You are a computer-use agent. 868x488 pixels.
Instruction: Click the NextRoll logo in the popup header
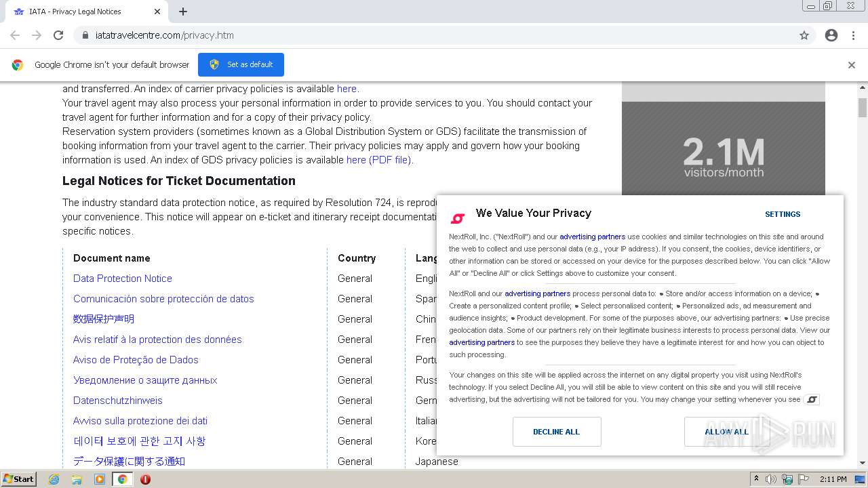(x=458, y=218)
